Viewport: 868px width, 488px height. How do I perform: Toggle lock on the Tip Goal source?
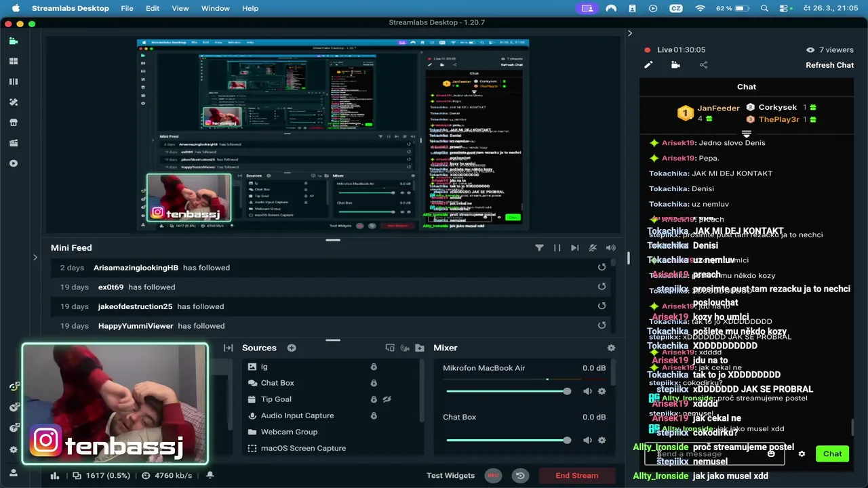click(x=374, y=399)
